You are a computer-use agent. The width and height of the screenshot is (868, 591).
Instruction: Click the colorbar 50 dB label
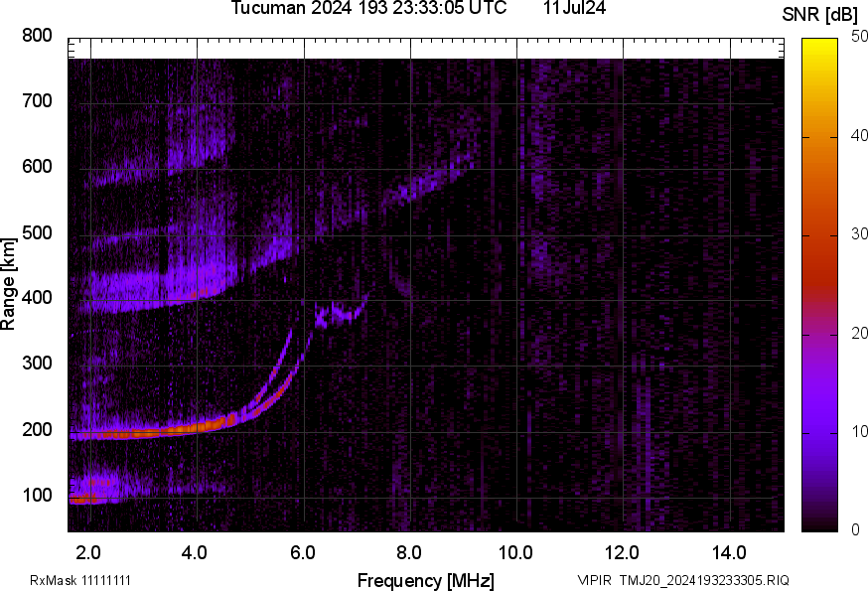coord(859,37)
